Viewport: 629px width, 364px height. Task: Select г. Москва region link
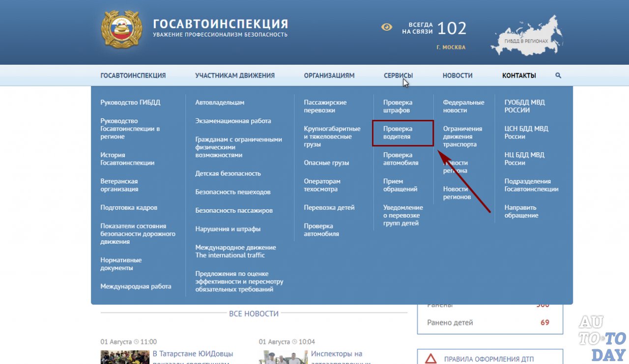tap(451, 48)
